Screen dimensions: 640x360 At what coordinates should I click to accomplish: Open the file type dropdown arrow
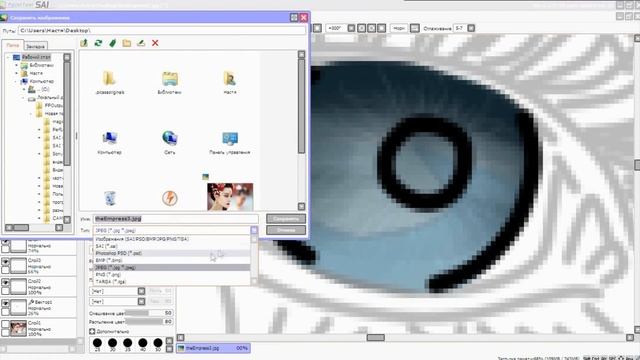[254, 230]
